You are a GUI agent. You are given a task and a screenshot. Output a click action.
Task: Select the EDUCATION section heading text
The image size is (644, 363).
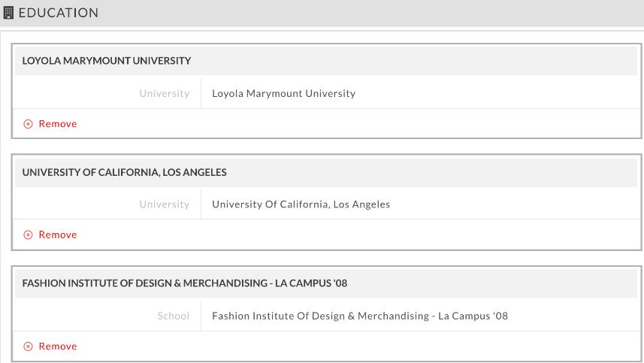pos(59,13)
